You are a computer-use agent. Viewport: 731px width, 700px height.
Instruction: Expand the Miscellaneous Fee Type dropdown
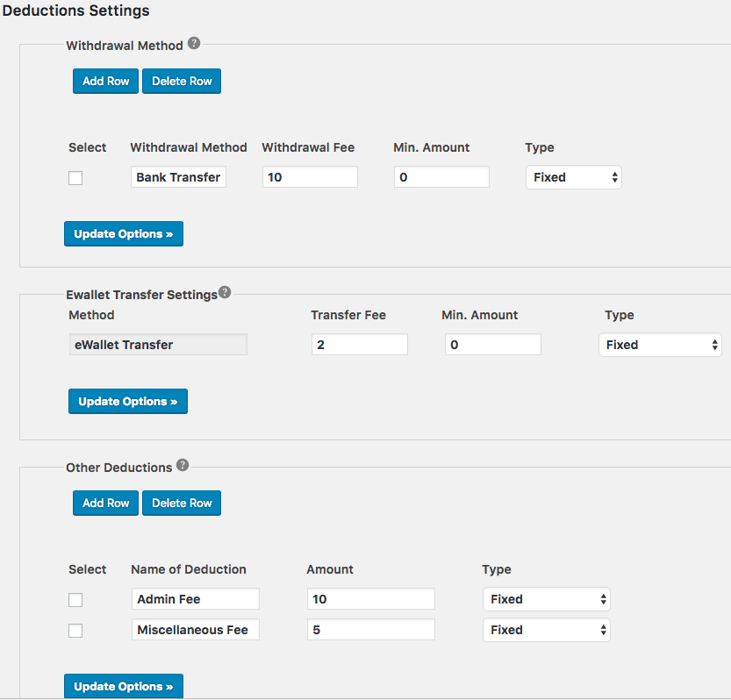coord(547,630)
